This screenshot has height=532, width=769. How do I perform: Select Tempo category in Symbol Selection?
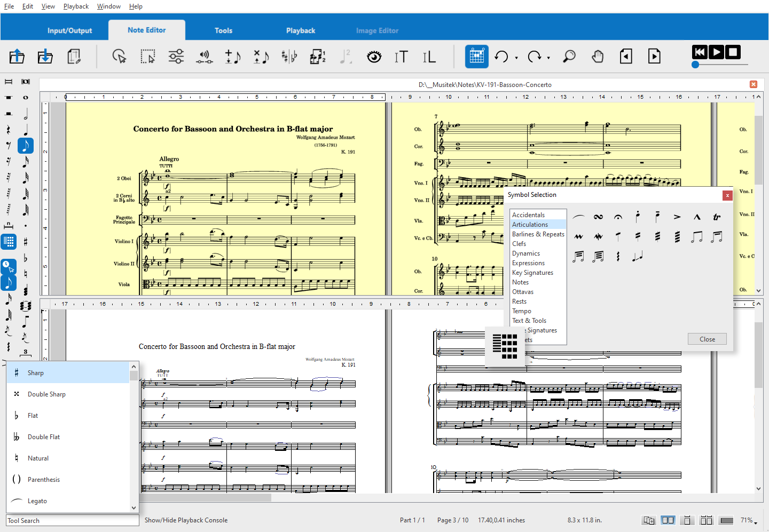coord(538,311)
